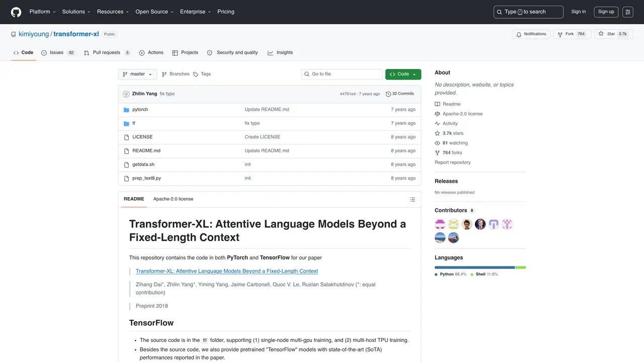Open the Releases section heading
Viewport: 644px width, 362px height.
446,181
